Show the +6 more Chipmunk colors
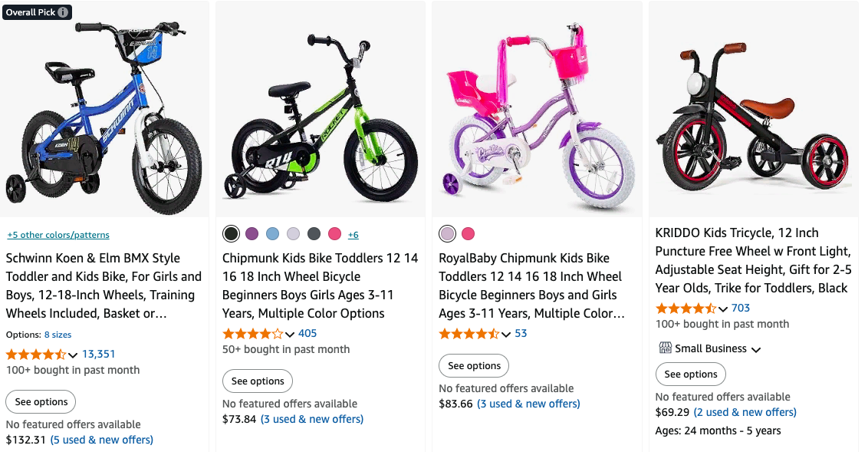The image size is (868, 452). (353, 235)
